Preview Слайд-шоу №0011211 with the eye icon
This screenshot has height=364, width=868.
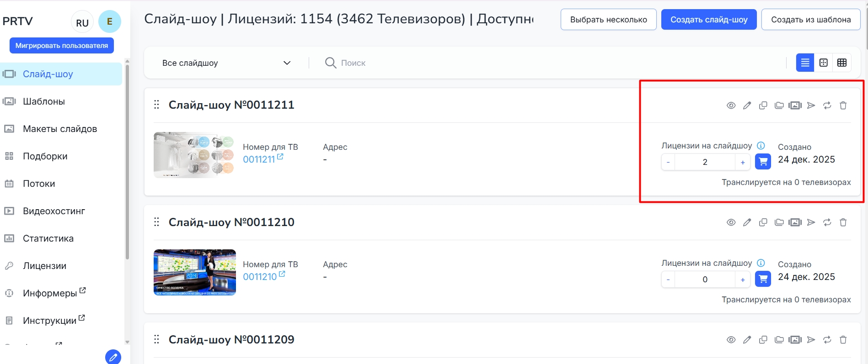click(x=731, y=106)
